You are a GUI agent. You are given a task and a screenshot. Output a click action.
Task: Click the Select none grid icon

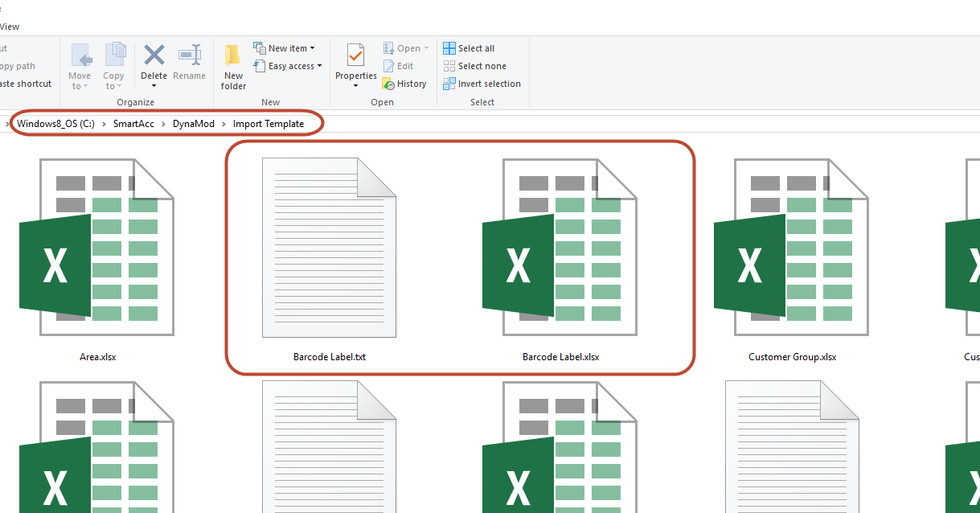[449, 66]
